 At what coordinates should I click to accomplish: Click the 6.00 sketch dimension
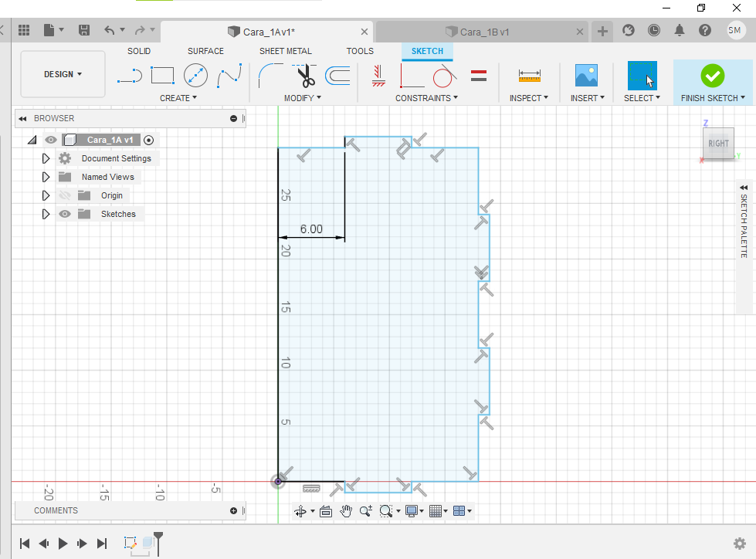point(311,229)
